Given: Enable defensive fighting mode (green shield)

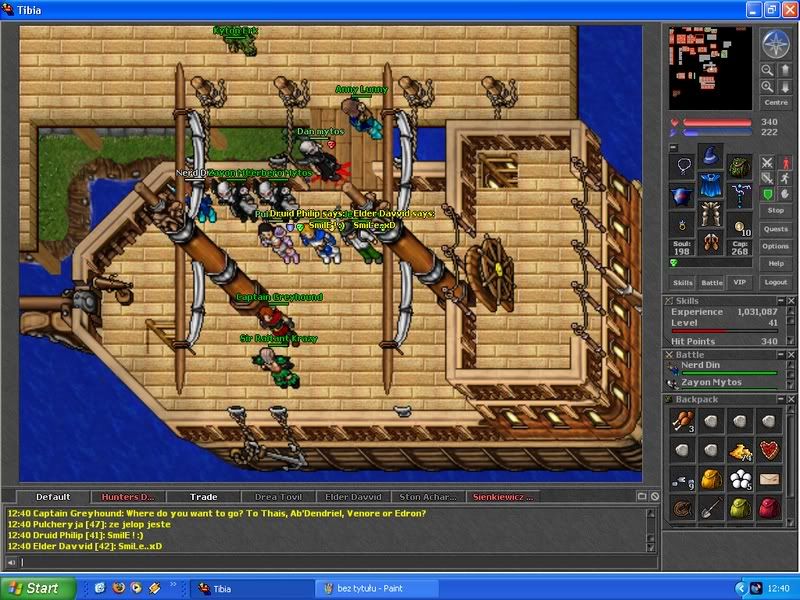Looking at the screenshot, I should (767, 194).
